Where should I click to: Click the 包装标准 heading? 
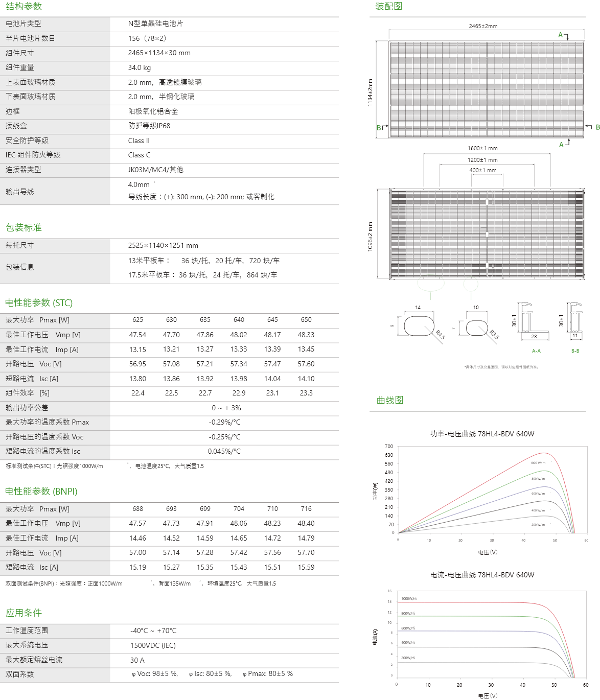click(x=24, y=227)
